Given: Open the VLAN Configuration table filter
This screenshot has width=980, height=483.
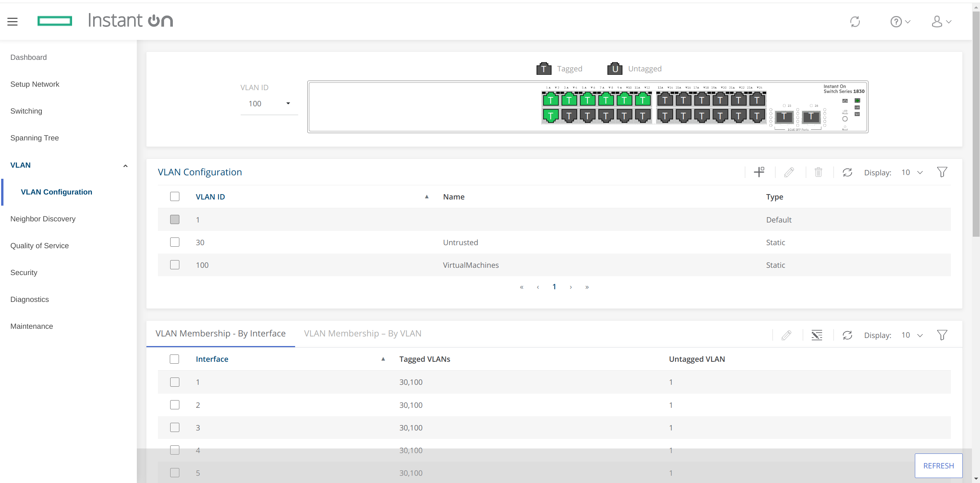Looking at the screenshot, I should (942, 172).
